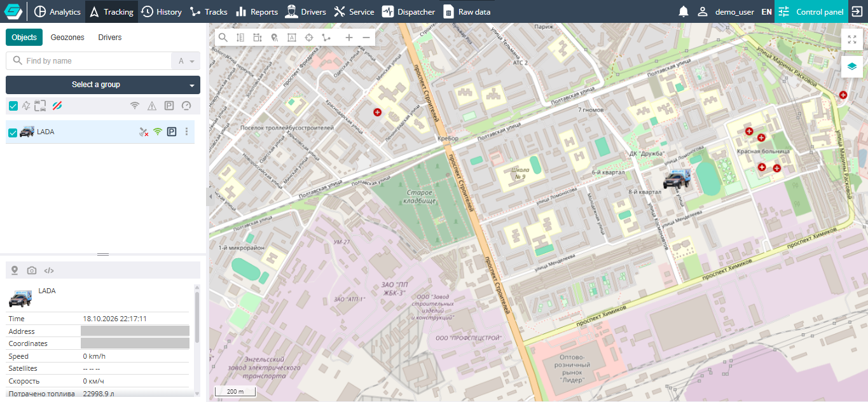Click the address marker tool icon
The image size is (868, 402).
pyautogui.click(x=275, y=38)
